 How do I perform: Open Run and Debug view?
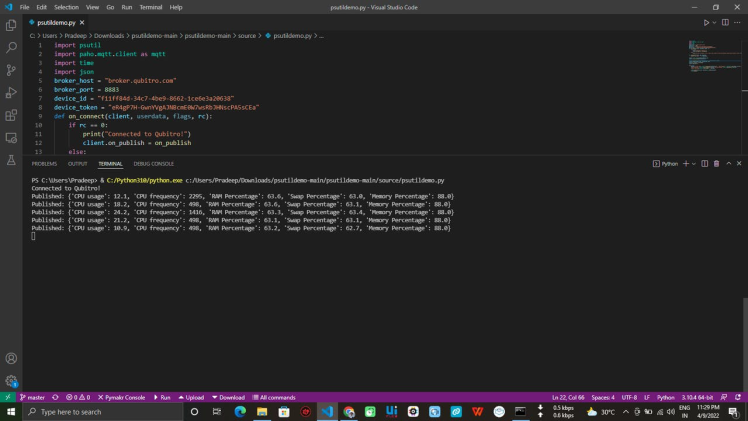(11, 93)
